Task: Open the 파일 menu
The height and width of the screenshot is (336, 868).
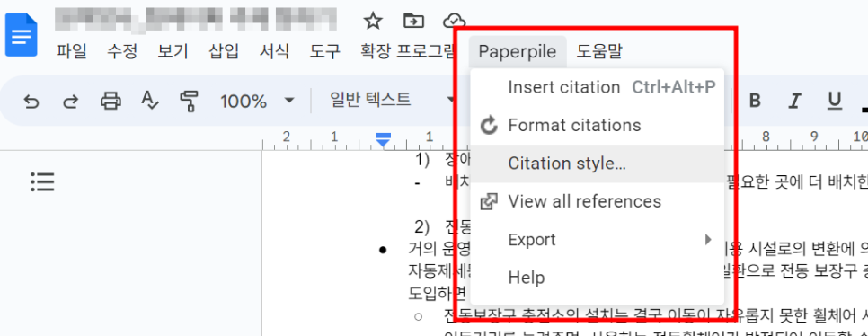Action: (x=71, y=51)
